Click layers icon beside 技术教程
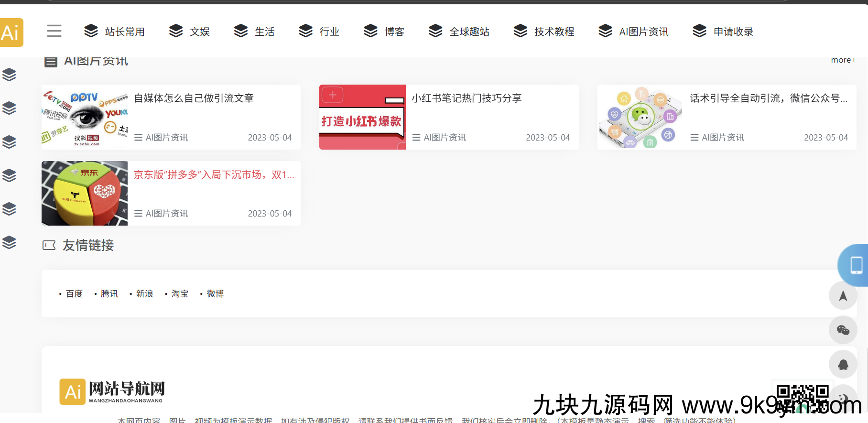Viewport: 868px width, 423px height. [521, 31]
